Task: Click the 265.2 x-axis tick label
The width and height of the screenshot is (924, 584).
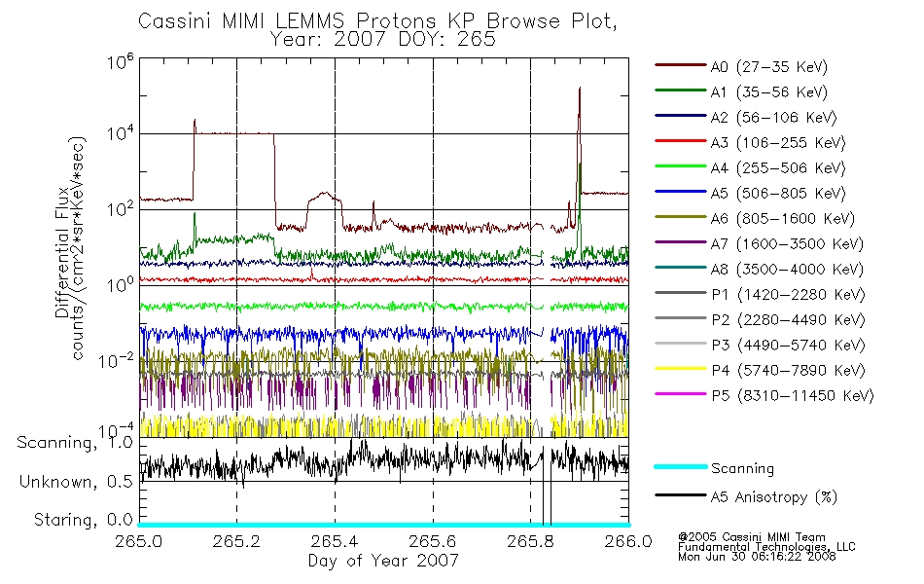Action: pyautogui.click(x=237, y=541)
